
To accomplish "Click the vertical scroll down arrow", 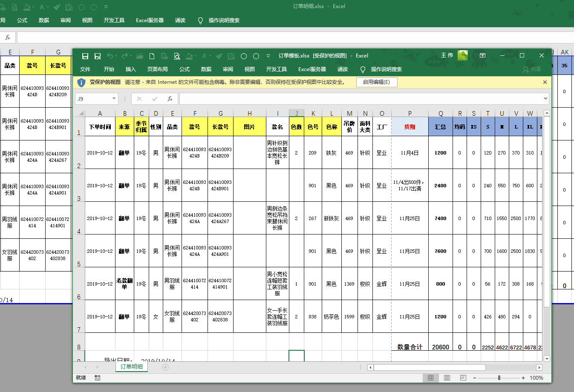I will 547,359.
